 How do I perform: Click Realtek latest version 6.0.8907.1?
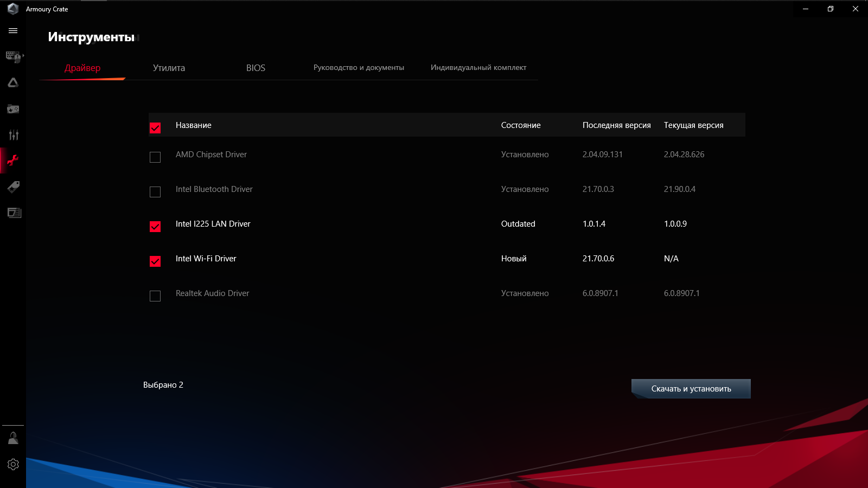(x=601, y=293)
